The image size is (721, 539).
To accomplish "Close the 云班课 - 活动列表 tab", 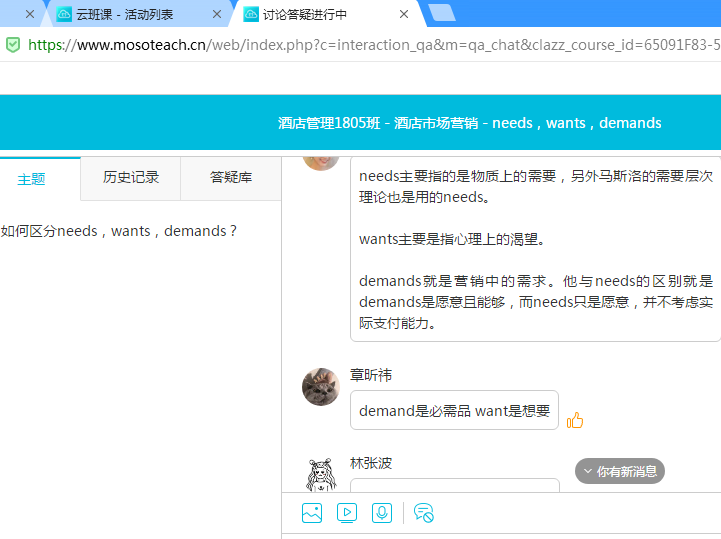I will 217,14.
